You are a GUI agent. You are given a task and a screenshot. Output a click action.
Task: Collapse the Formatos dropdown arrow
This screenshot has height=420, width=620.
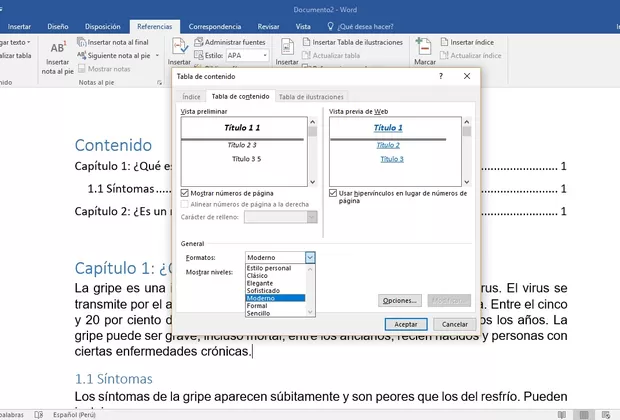click(310, 257)
